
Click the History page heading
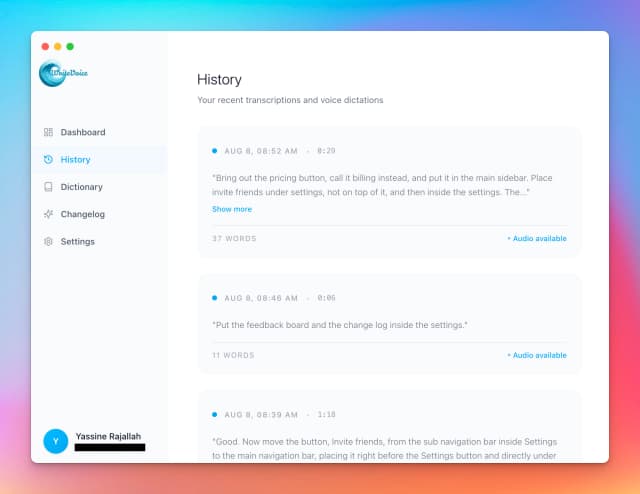219,79
